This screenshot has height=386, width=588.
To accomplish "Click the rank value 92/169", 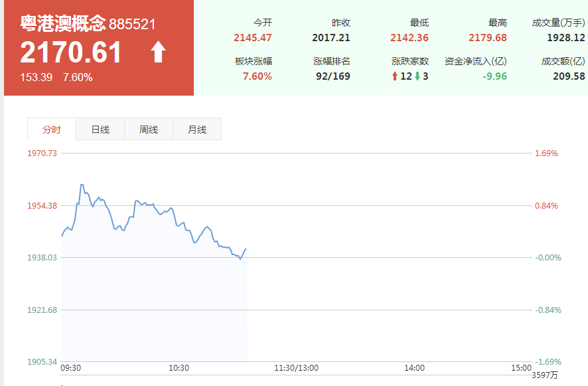I will click(333, 76).
